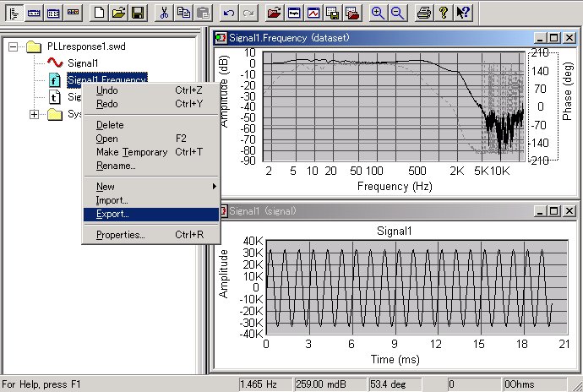This screenshot has height=392, width=583.
Task: Click the Copy icon in the toolbar
Action: [183, 12]
